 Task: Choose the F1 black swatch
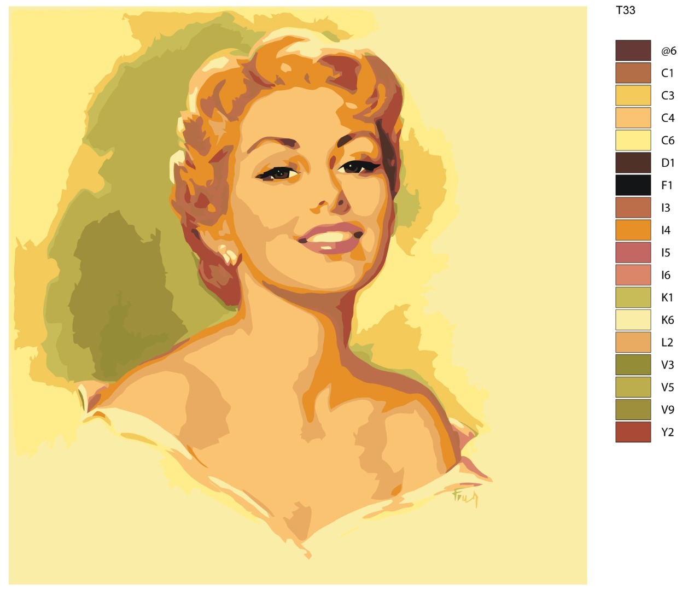click(633, 185)
